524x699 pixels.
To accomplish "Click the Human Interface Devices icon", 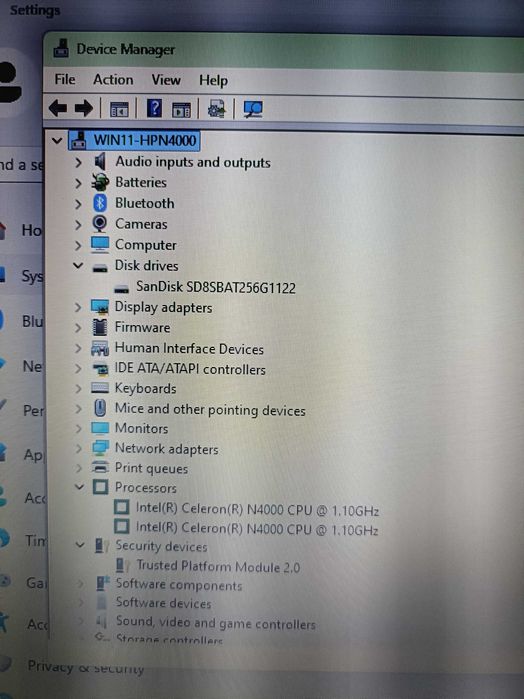I will (x=99, y=348).
